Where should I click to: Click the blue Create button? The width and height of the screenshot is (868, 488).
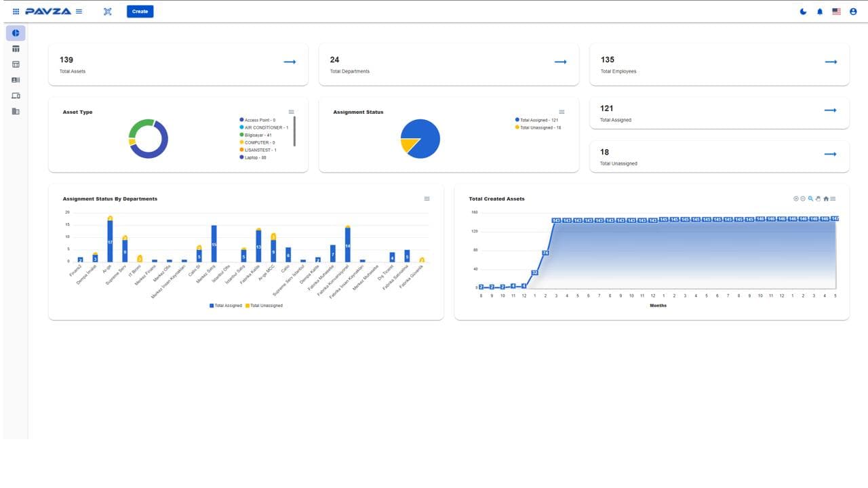click(x=140, y=12)
